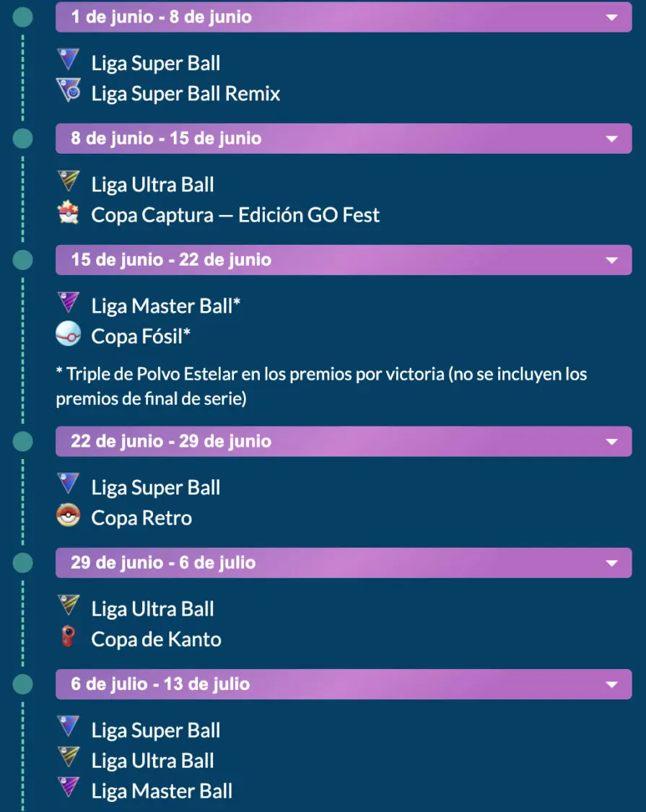Screen dimensions: 646x812
Task: Select the timeline dot for 1 de junio
Action: [23, 17]
